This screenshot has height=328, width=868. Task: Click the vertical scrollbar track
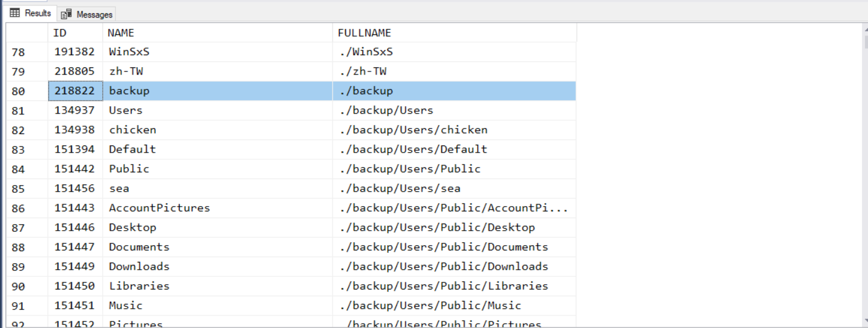(x=864, y=180)
